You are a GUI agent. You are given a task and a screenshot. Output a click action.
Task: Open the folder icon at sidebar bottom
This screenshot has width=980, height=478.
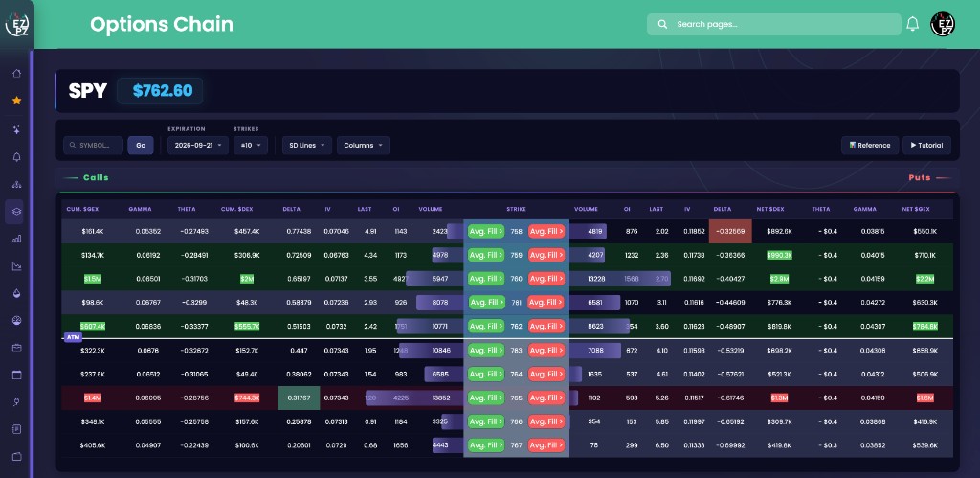[x=17, y=456]
